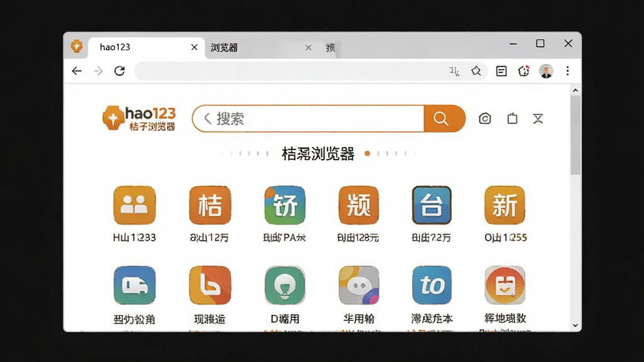Image resolution: width=644 pixels, height=362 pixels.
Task: Click the orange people icon tile
Action: (x=135, y=206)
